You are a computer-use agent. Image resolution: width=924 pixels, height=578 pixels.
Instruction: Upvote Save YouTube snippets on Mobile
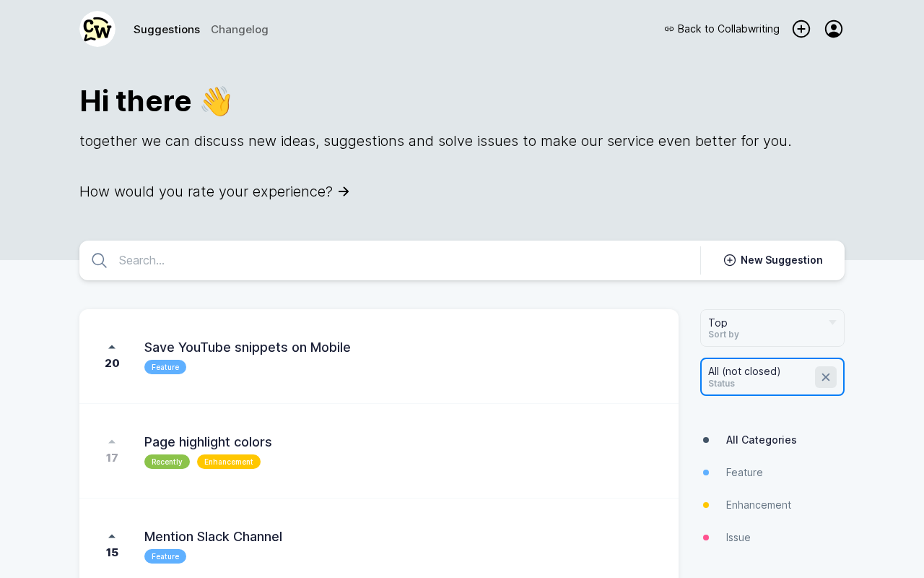112,348
